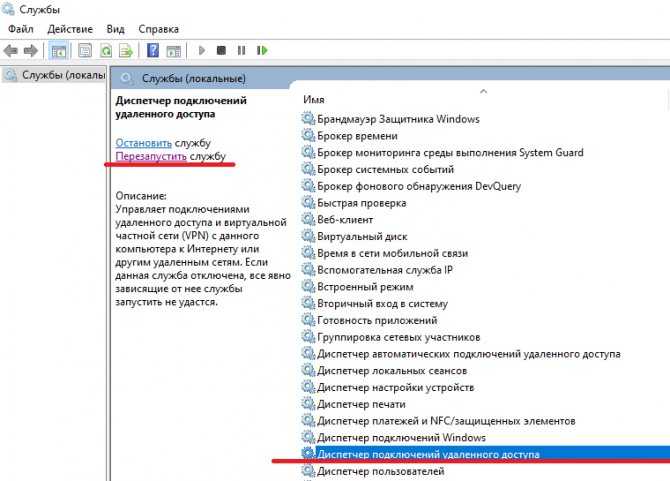Click the gear icon beside Диспетчер печати
The width and height of the screenshot is (670, 481).
pyautogui.click(x=308, y=404)
